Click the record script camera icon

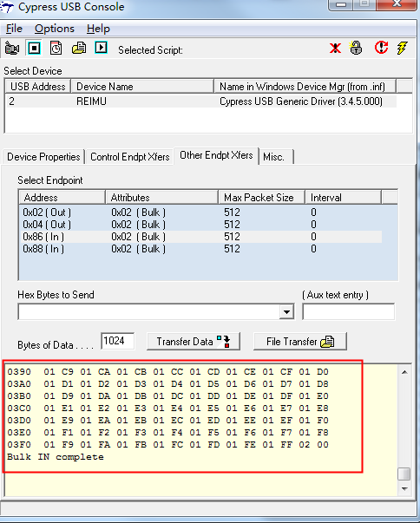(x=12, y=49)
